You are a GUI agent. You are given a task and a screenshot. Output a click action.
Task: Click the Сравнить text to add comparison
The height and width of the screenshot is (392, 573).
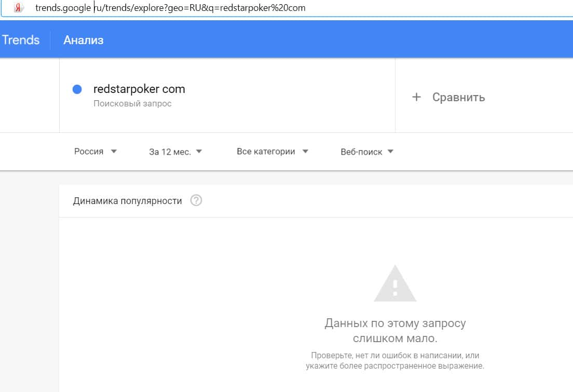pyautogui.click(x=458, y=97)
